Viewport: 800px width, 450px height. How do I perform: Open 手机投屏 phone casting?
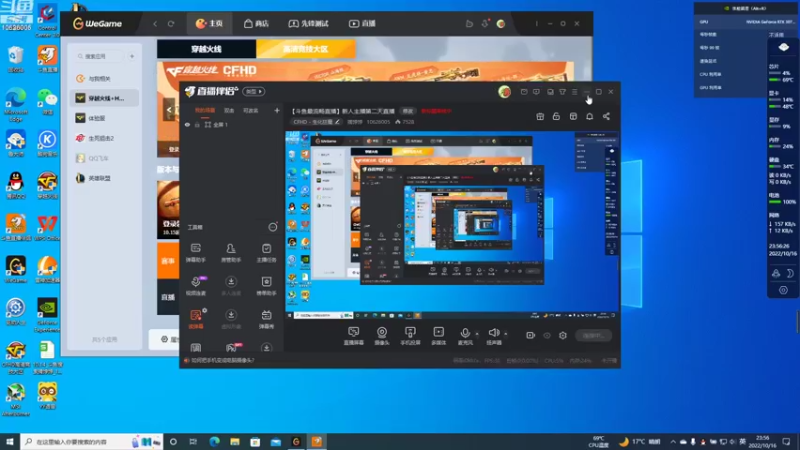[410, 336]
